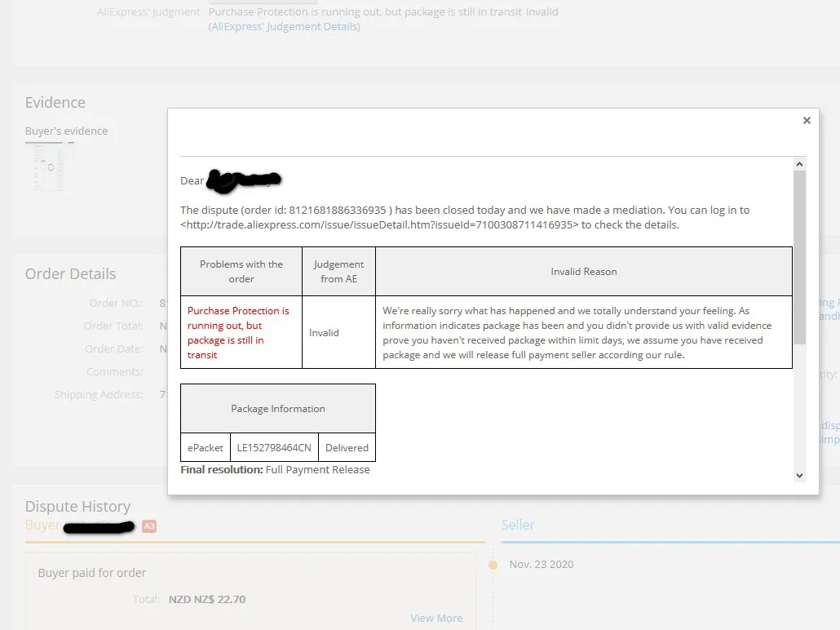Click the 'Seller' heading in Dispute History

(x=518, y=525)
